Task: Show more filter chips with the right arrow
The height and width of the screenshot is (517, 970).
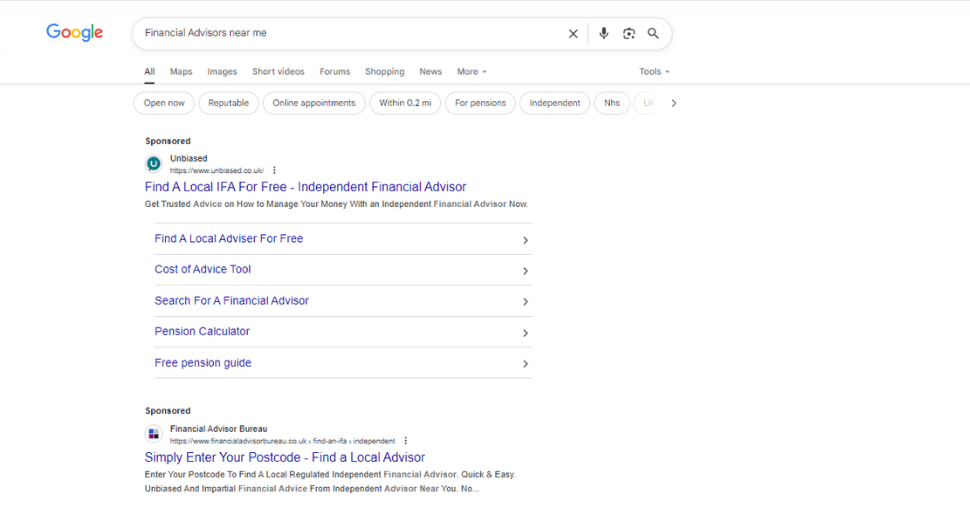Action: coord(674,103)
